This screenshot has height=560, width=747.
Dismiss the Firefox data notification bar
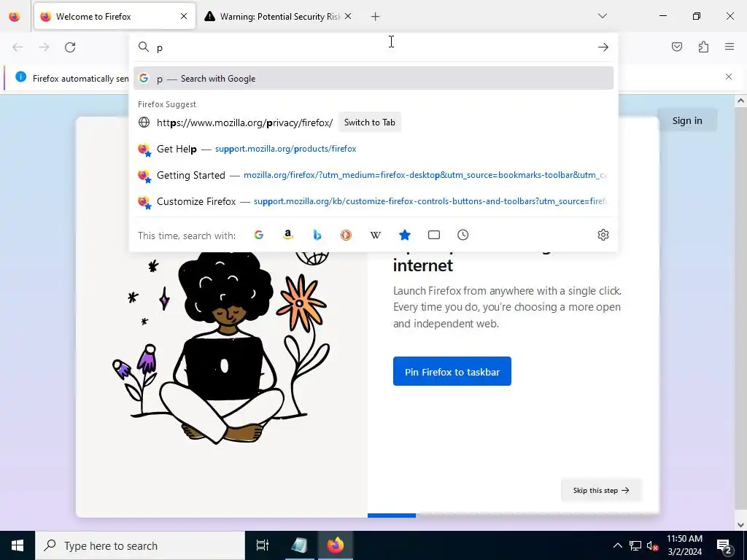(x=729, y=77)
